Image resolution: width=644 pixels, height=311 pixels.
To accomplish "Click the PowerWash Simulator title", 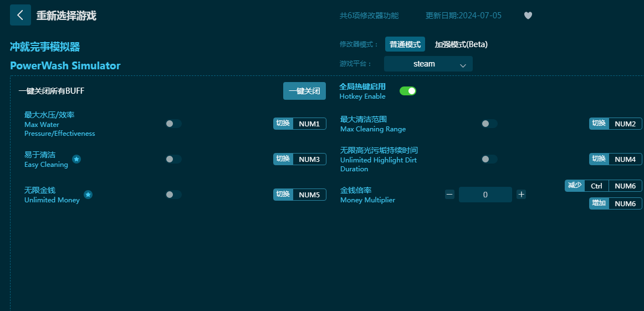I will tap(65, 66).
